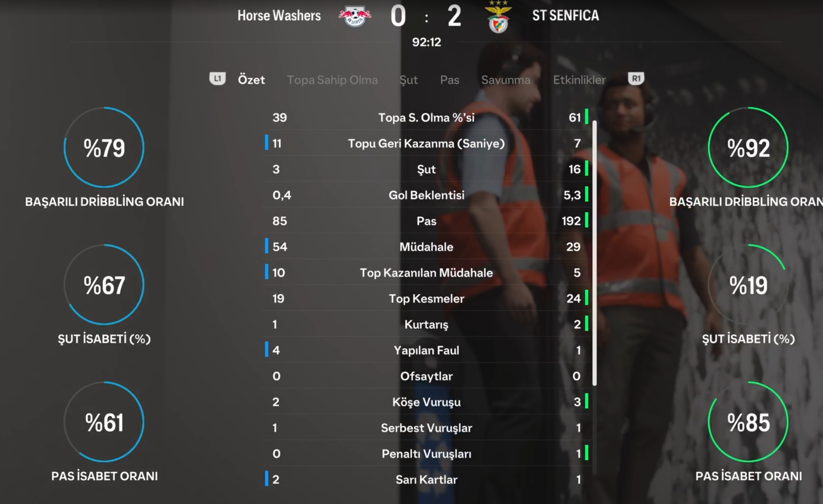Click the %92 dribbling success circle
The image size is (823, 504).
pos(748,147)
